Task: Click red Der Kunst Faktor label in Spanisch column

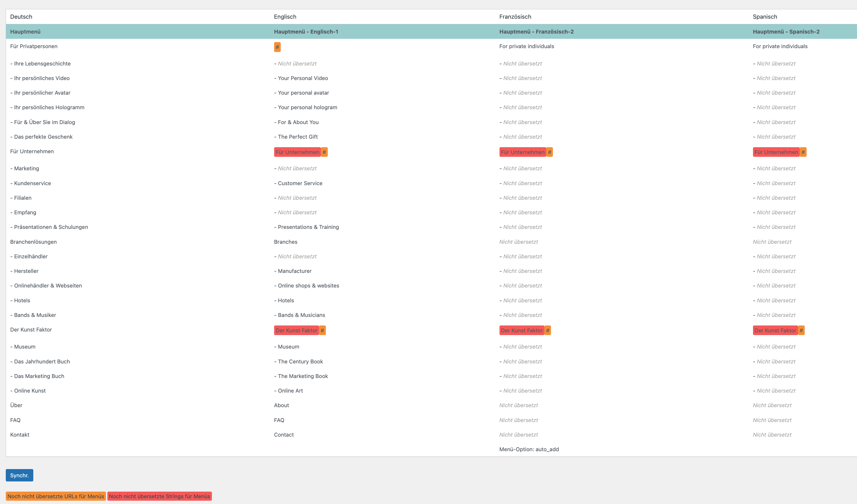Action: 775,330
